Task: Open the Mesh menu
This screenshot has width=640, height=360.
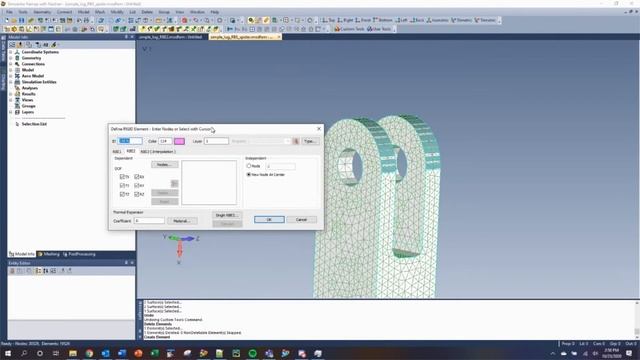Action: tap(100, 12)
